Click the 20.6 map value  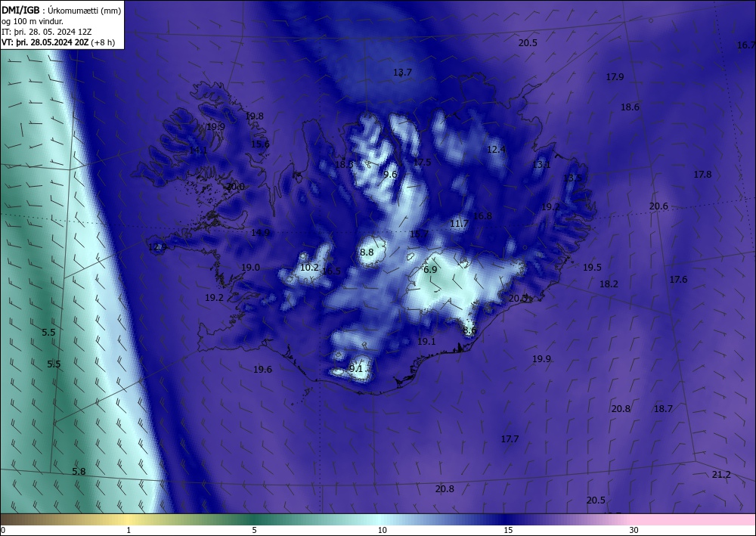658,206
